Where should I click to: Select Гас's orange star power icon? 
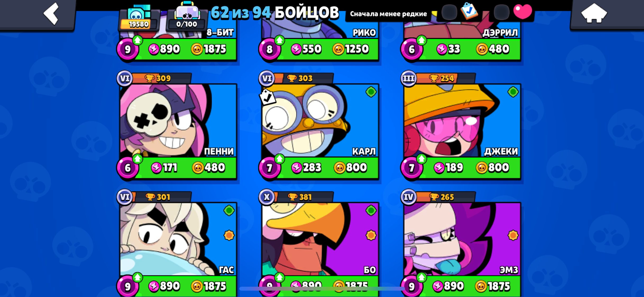[x=229, y=235]
